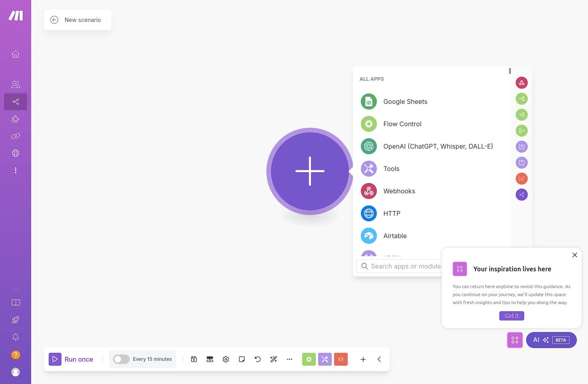Select OpenAI from the app list
588x384 pixels.
[x=438, y=146]
